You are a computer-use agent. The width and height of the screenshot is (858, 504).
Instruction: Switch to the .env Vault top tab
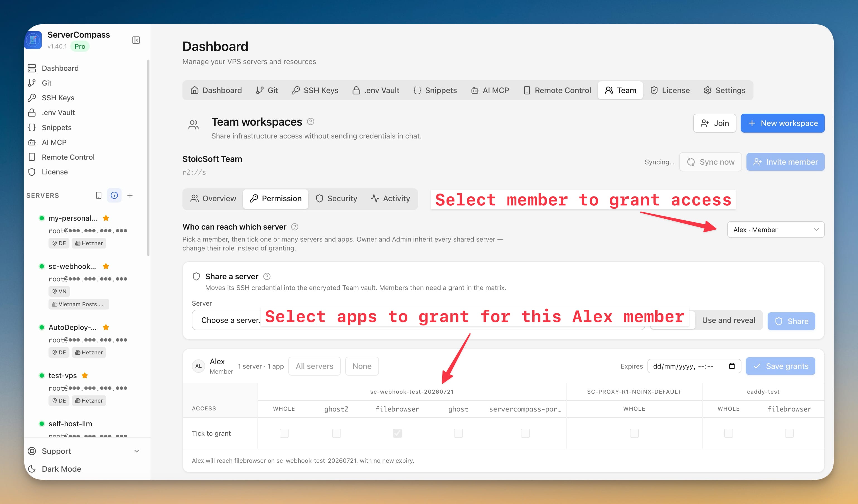point(376,90)
